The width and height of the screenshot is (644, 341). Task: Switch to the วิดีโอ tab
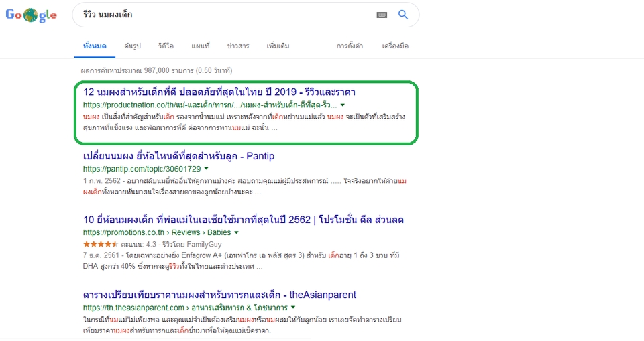pos(166,46)
